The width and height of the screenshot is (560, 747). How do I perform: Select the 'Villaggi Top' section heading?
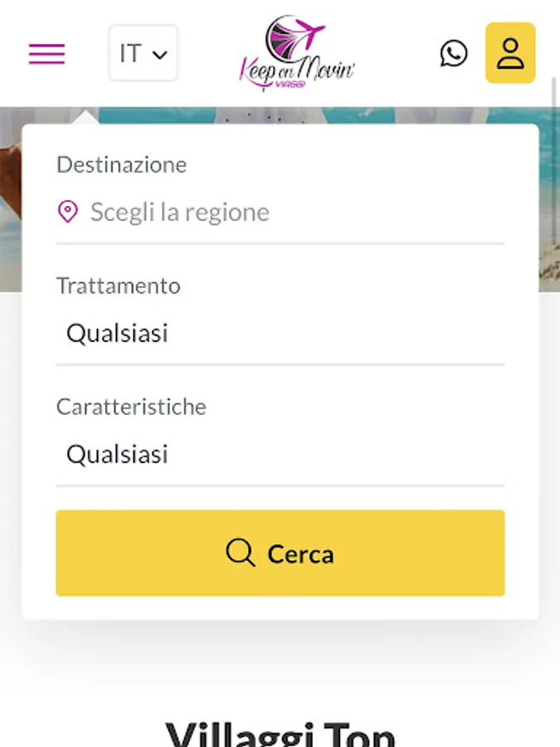(x=280, y=733)
